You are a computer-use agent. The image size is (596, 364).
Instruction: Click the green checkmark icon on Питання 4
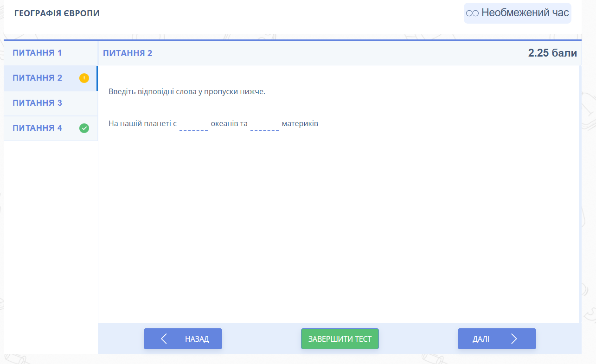pyautogui.click(x=84, y=128)
